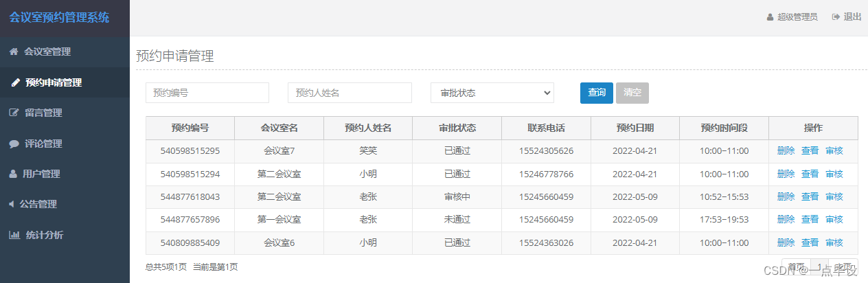Click the blue 查询 button
Image resolution: width=868 pixels, height=283 pixels.
coord(597,93)
